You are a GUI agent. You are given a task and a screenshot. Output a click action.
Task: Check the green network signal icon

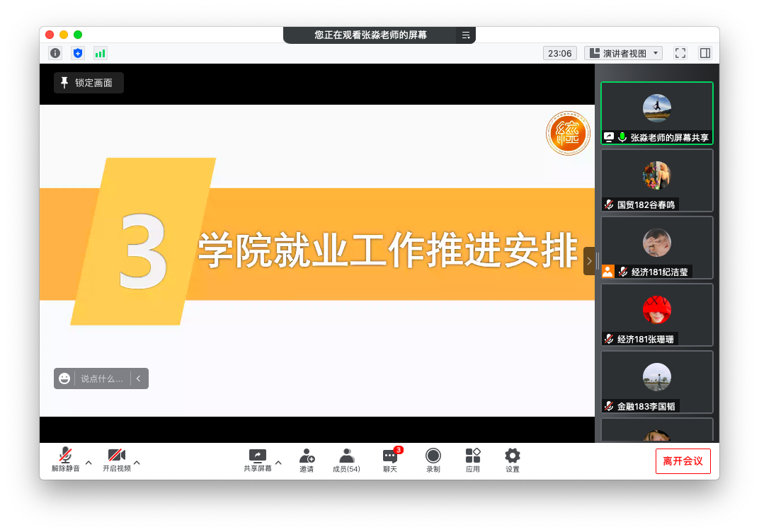point(101,53)
